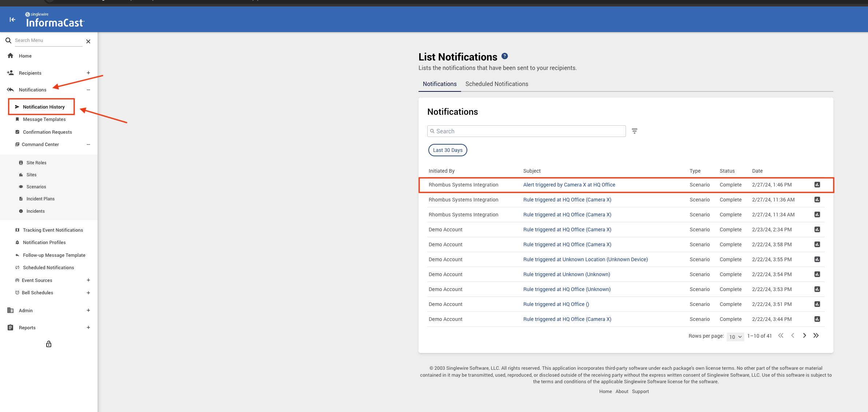868x412 pixels.
Task: Open the filter options icon beside Search
Action: (x=634, y=131)
